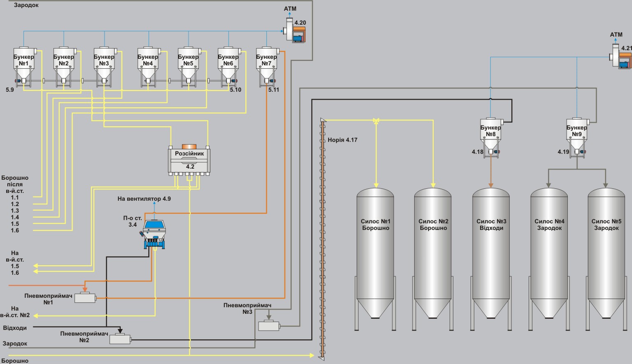Select Бункер №5 hopper
The image size is (632, 364).
click(188, 66)
